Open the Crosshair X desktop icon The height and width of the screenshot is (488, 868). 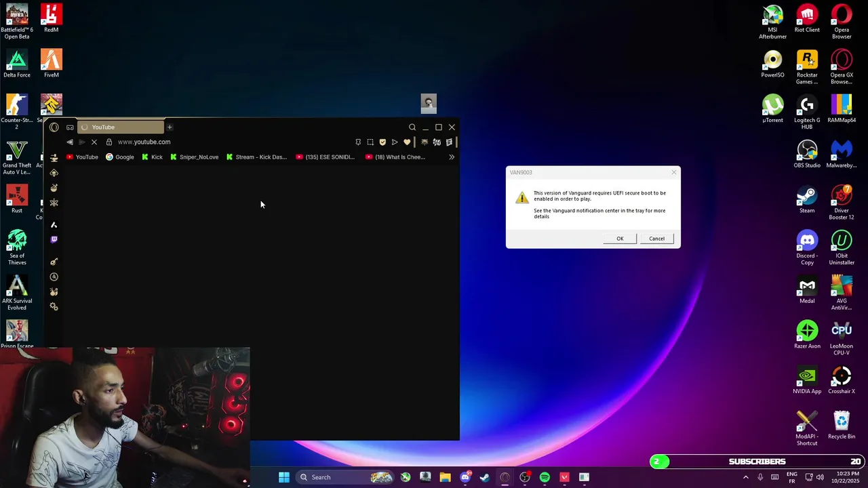pos(842,380)
